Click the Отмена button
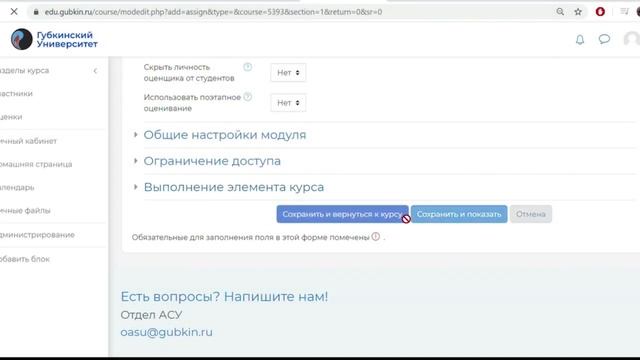Screen dimensions: 640x360 pos(531,214)
